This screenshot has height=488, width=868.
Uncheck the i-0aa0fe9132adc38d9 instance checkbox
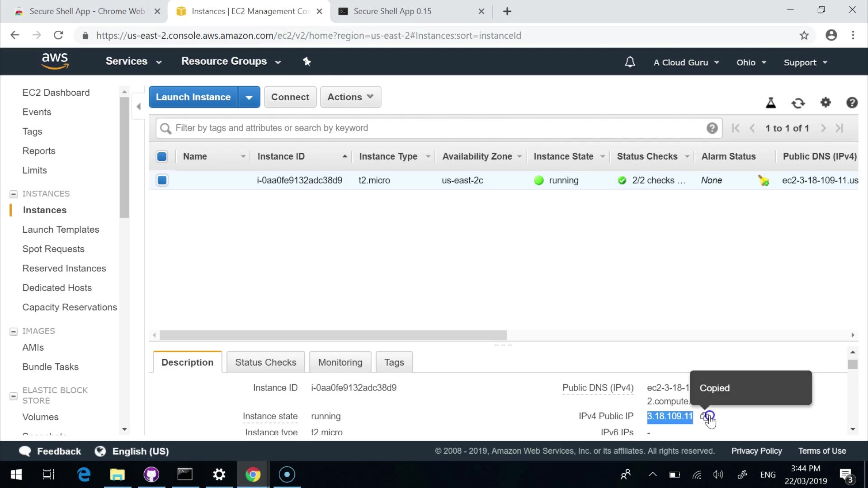pos(162,180)
